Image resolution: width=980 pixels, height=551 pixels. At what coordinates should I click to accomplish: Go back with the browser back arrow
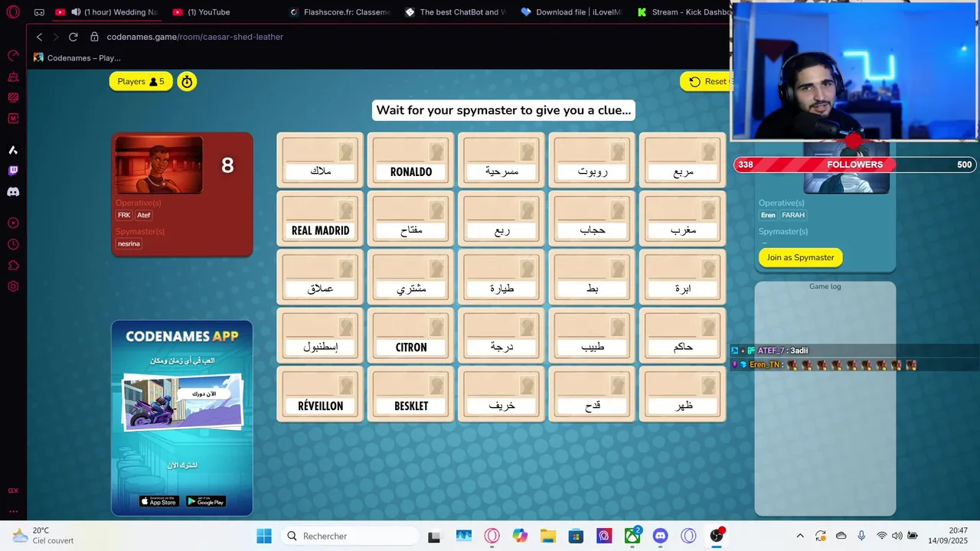tap(39, 37)
